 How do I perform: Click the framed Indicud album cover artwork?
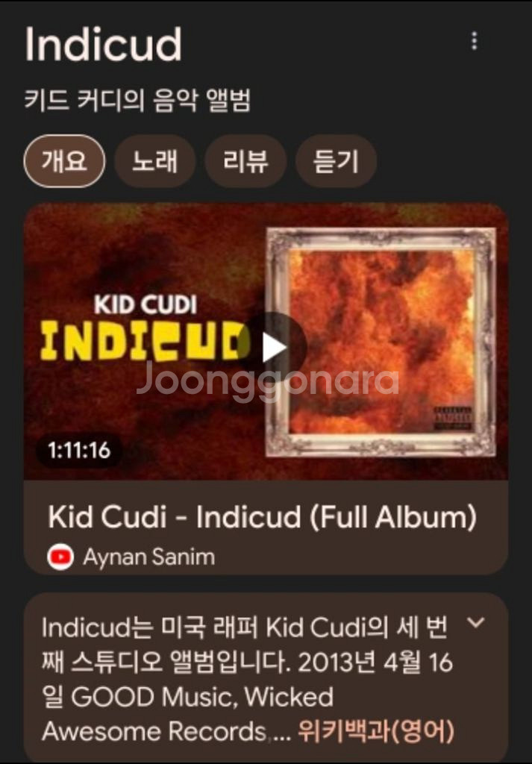point(381,342)
